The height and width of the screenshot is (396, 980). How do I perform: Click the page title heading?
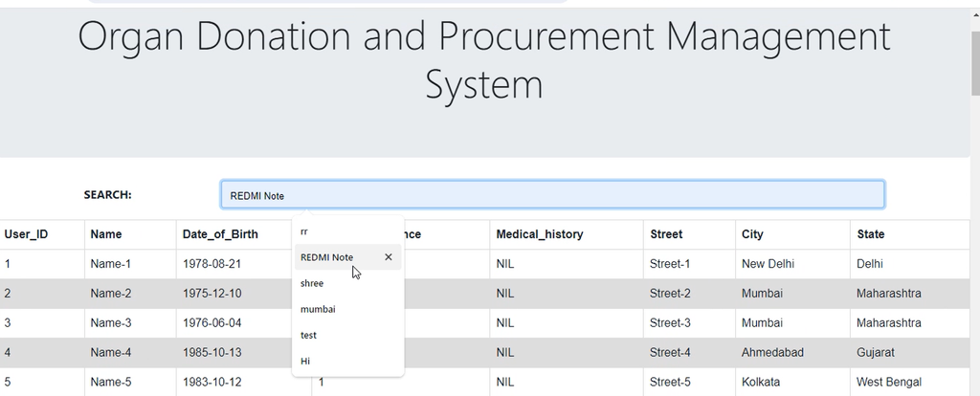pyautogui.click(x=484, y=60)
